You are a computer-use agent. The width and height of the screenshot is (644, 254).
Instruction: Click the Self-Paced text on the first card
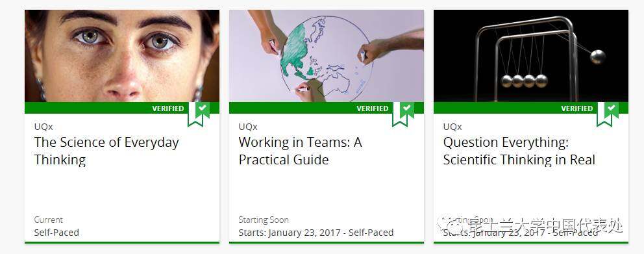(x=56, y=233)
